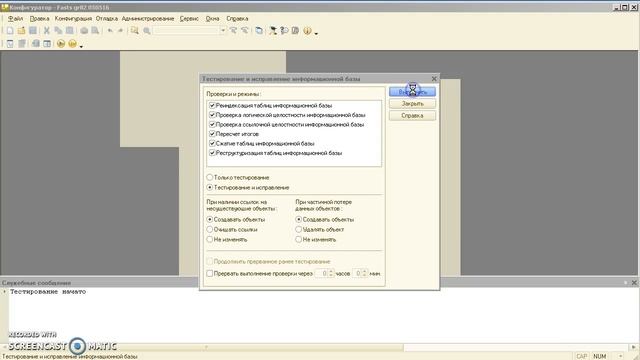Select 'Только тестирование' radio button
Screen dimensions: 640x360
point(210,178)
